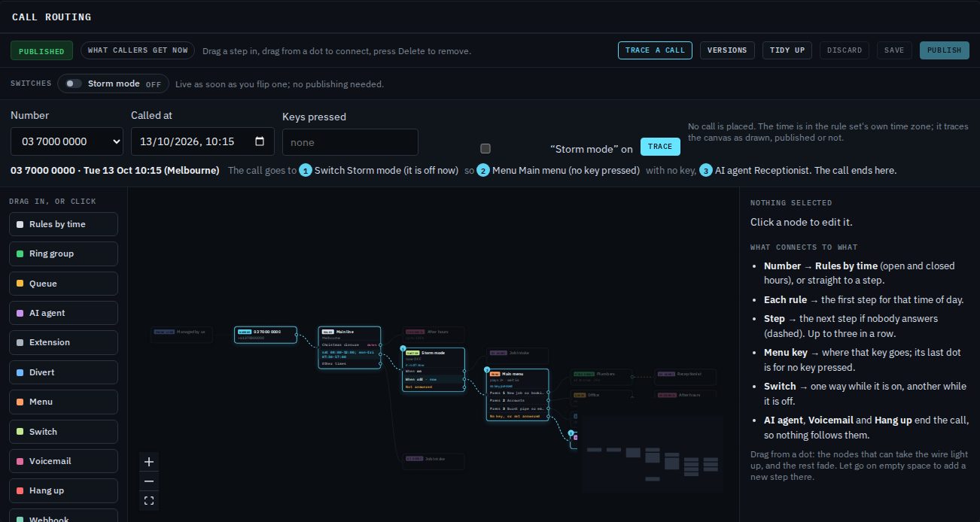Select the Storm mode node on canvas
Screen dimensions: 980x522
point(434,370)
